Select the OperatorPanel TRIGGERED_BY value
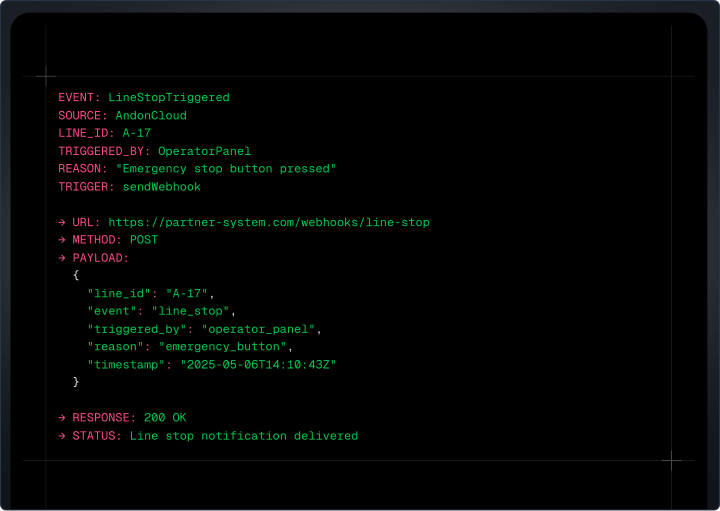This screenshot has width=720, height=511. [205, 151]
